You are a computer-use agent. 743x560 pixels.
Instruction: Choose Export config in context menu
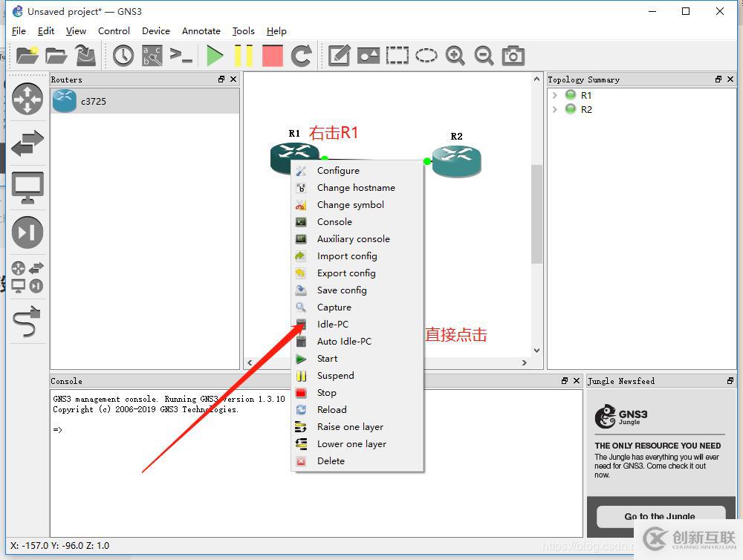[357, 273]
